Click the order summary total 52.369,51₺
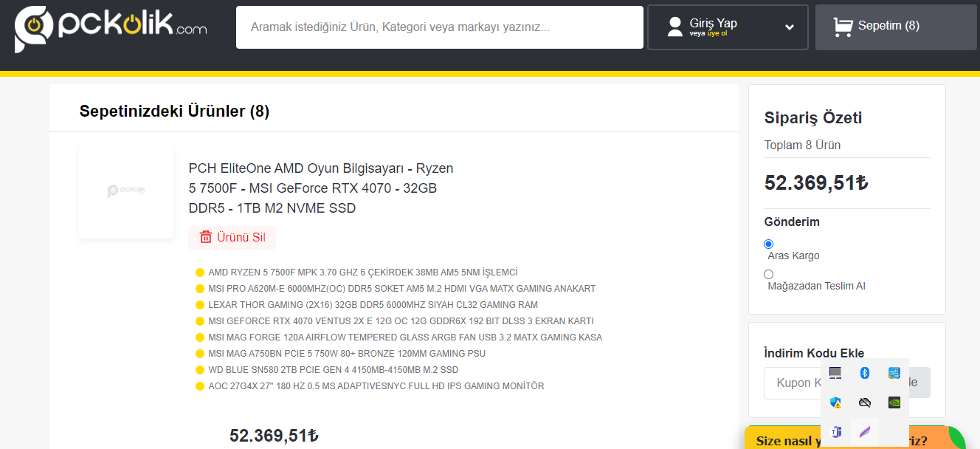 [816, 182]
